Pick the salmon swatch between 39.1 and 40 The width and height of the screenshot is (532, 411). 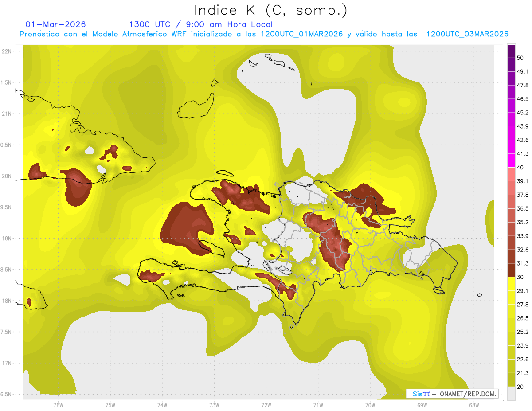[511, 174]
